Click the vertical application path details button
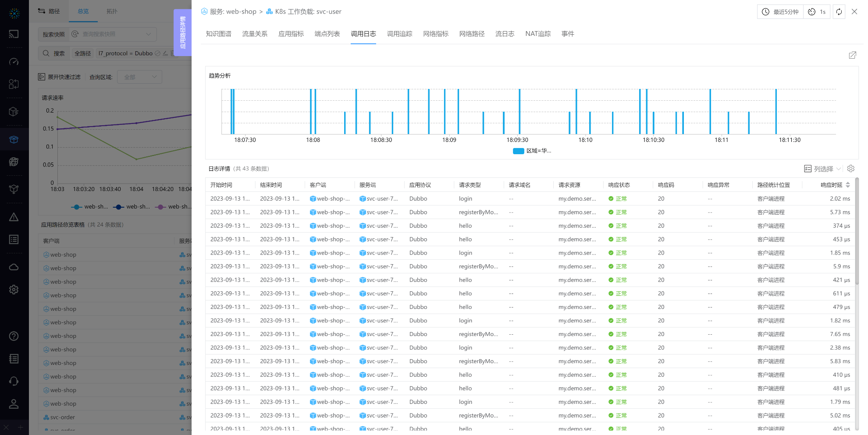 183,32
